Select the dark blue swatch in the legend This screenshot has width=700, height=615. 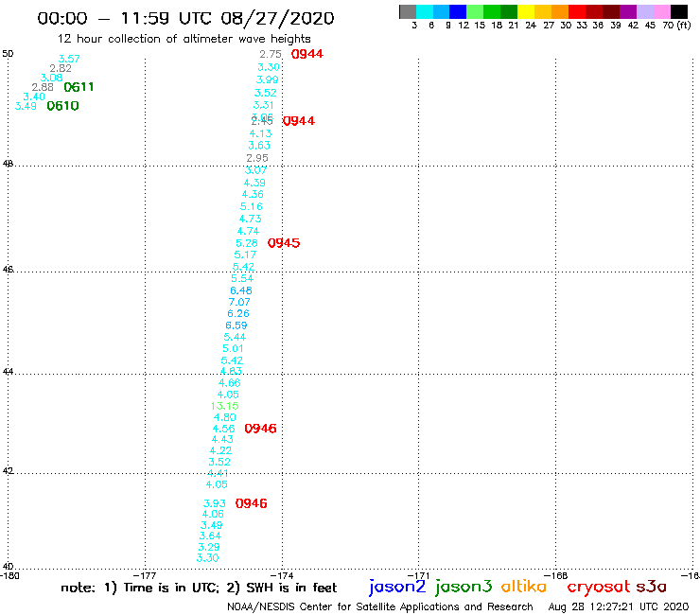(x=459, y=11)
